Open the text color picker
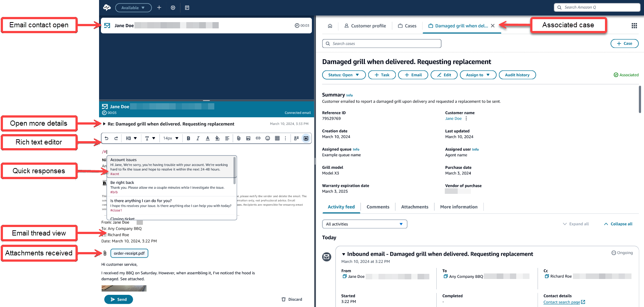This screenshot has width=644, height=307. [x=208, y=138]
